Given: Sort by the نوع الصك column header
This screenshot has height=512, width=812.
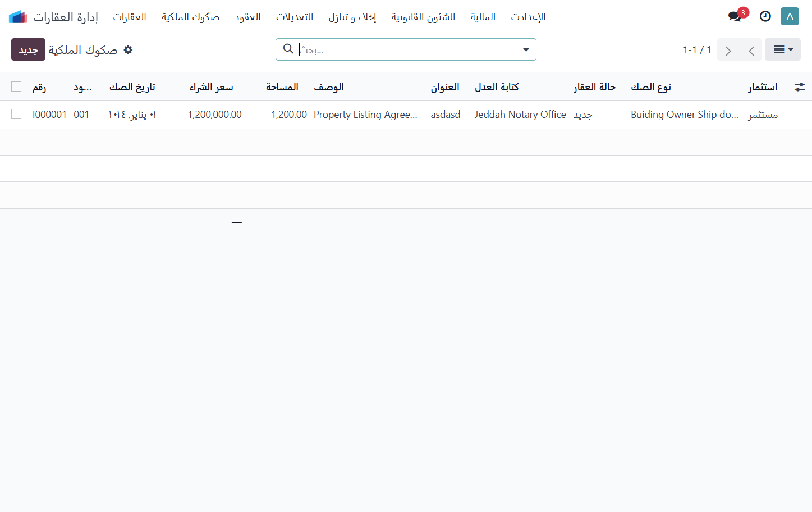Looking at the screenshot, I should click(x=651, y=87).
